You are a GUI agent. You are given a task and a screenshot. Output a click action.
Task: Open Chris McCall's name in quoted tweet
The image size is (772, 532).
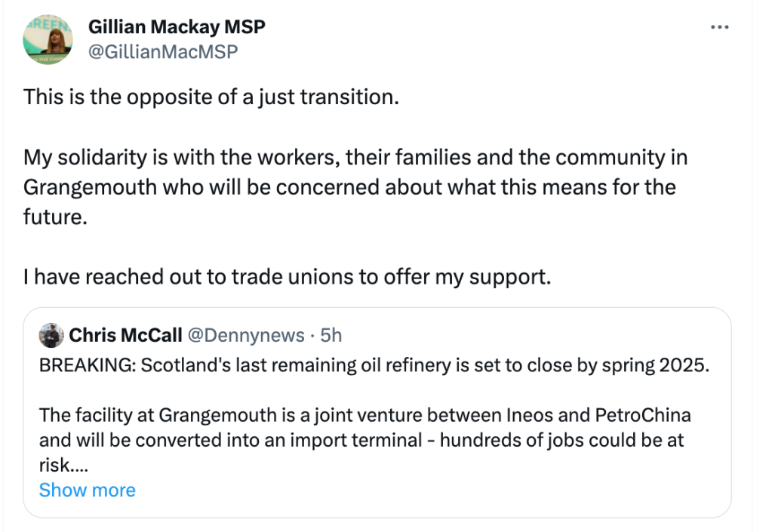(125, 335)
